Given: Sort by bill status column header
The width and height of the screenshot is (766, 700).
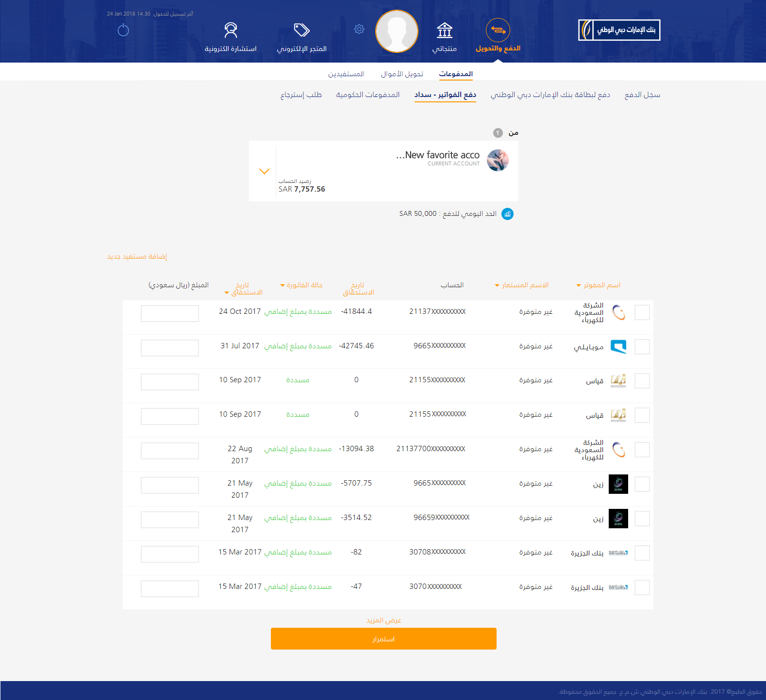Looking at the screenshot, I should (x=301, y=285).
